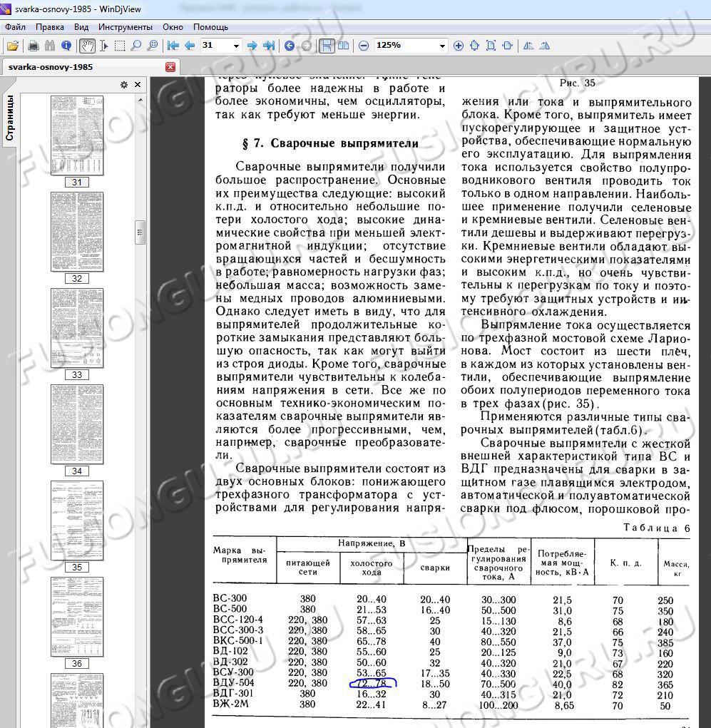Select page 36 thumbnail
The height and width of the screenshot is (728, 711).
click(77, 617)
